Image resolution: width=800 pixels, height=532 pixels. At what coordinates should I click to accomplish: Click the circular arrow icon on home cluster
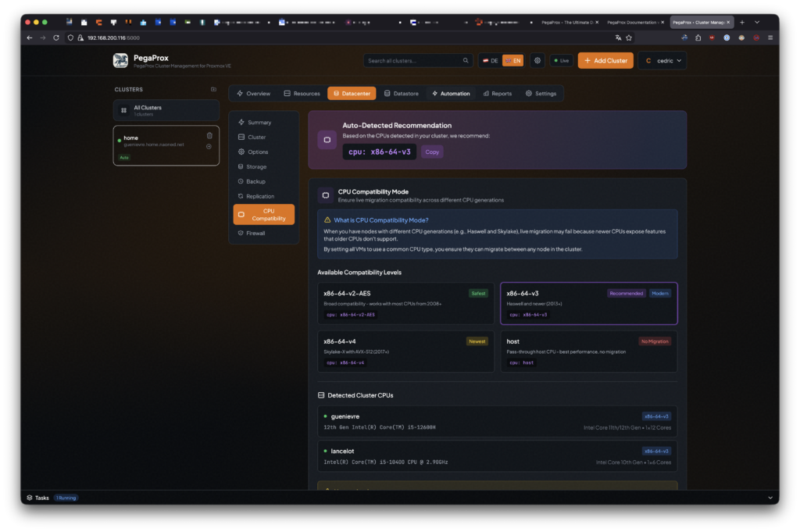point(209,146)
